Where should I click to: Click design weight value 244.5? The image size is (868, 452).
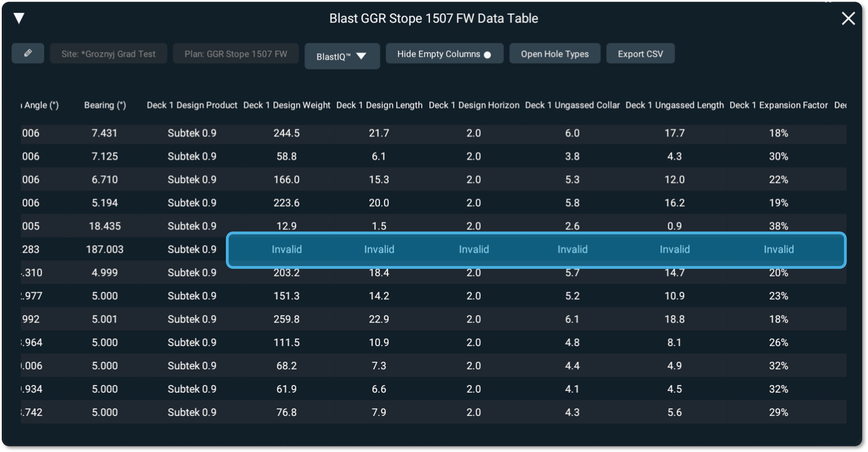(x=286, y=133)
